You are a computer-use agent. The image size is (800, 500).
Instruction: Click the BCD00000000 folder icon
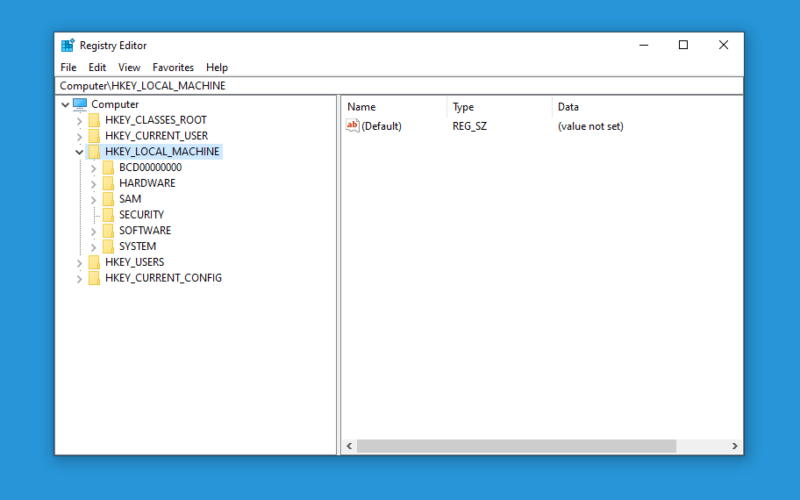(108, 167)
